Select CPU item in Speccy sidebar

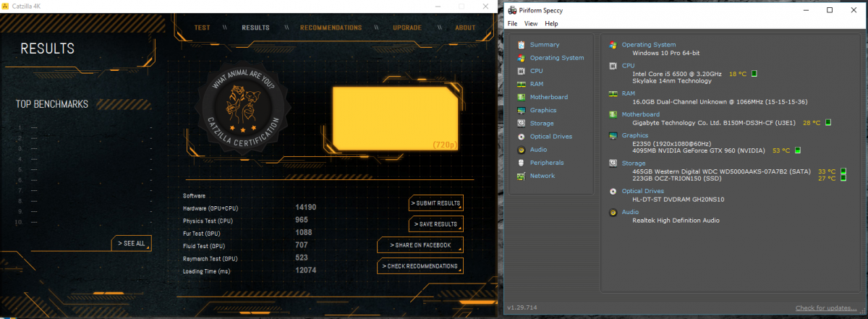(x=536, y=71)
